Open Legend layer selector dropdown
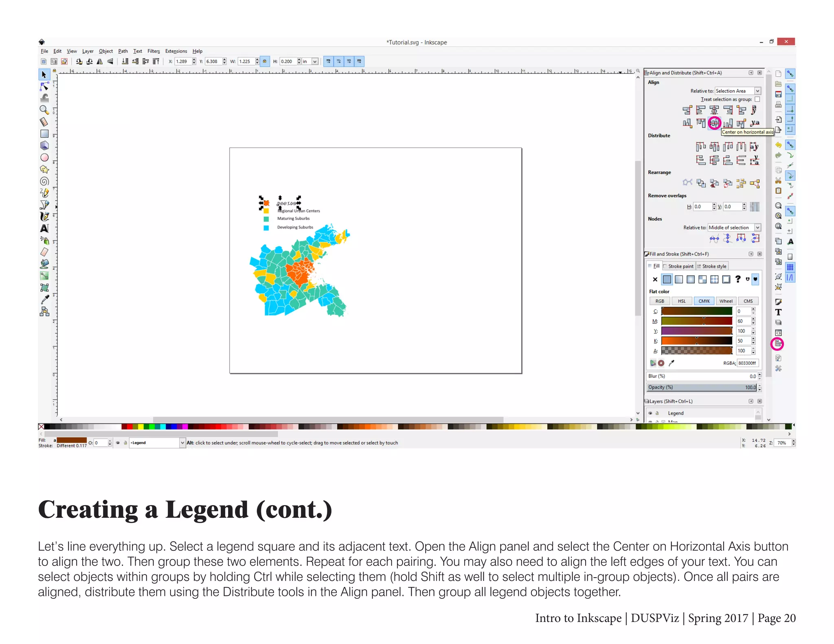This screenshot has width=834, height=644. 157,443
